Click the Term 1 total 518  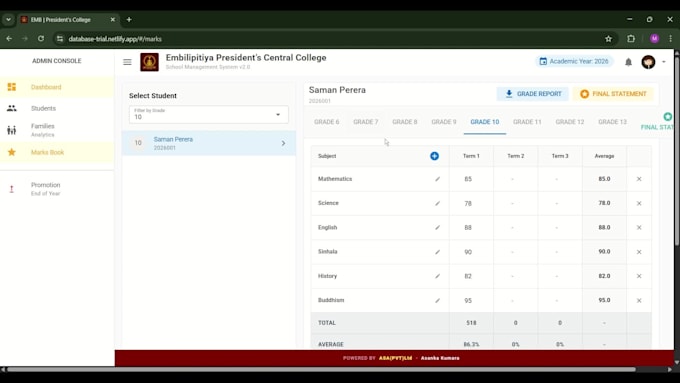(x=471, y=323)
